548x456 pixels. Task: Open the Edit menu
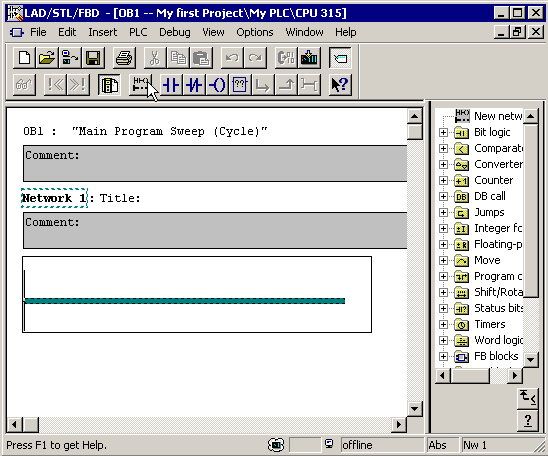point(67,32)
